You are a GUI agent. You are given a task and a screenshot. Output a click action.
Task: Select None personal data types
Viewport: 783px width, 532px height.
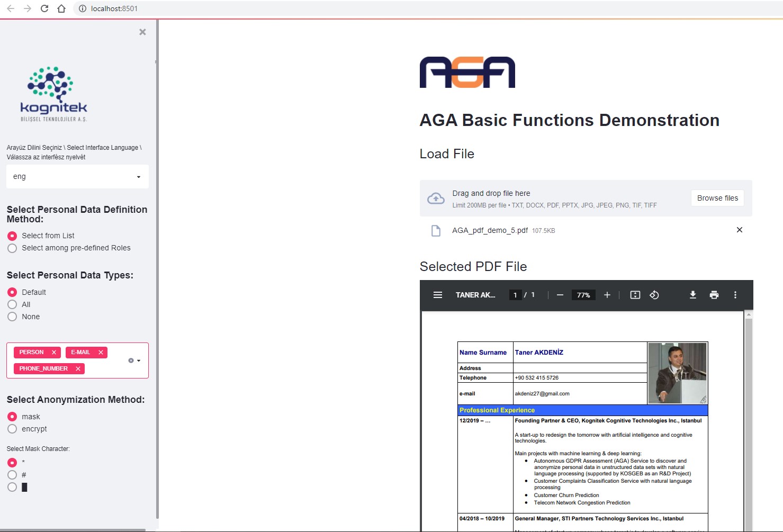(x=24, y=317)
